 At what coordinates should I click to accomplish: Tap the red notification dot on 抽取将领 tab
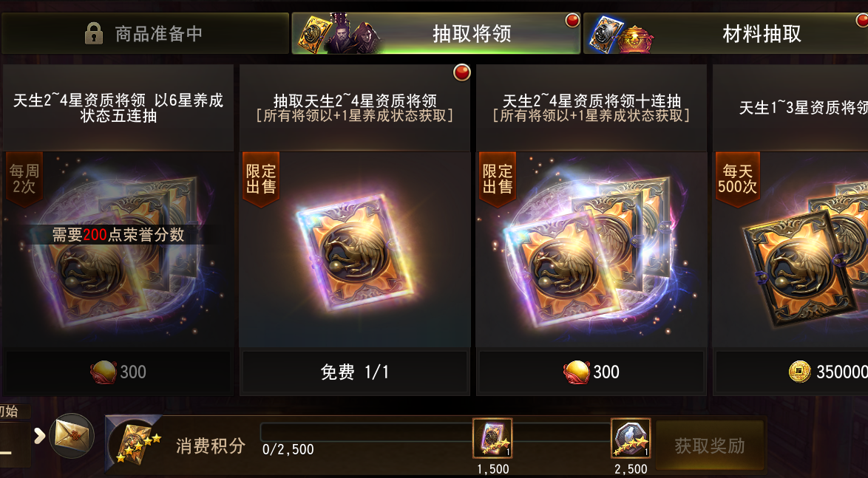coord(572,21)
